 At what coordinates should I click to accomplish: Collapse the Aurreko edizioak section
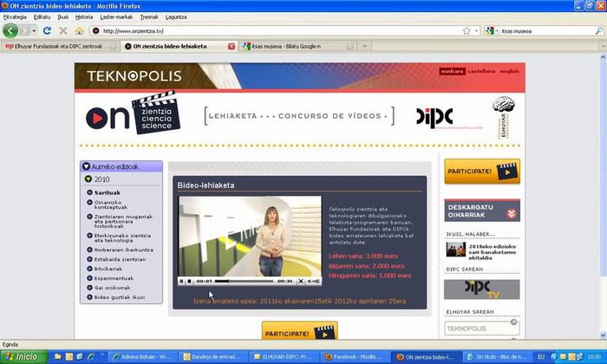pos(87,166)
